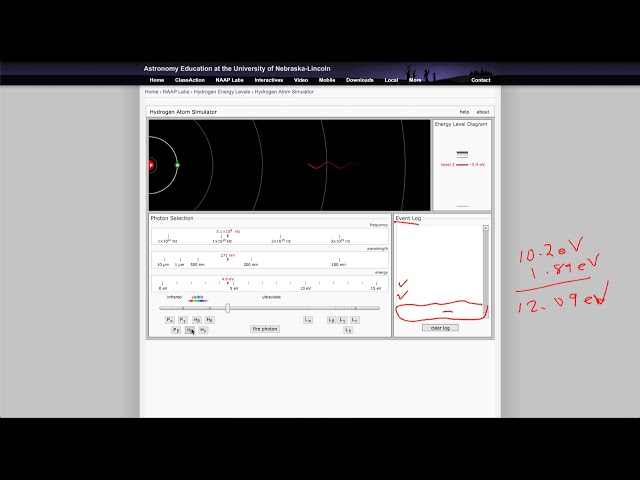Select the Lyman epsilon (Lε) photon button
Screen dimensions: 640x480
coord(355,320)
